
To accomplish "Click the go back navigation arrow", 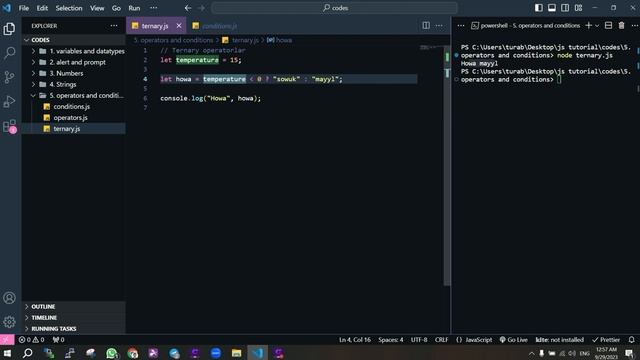I will click(x=188, y=8).
